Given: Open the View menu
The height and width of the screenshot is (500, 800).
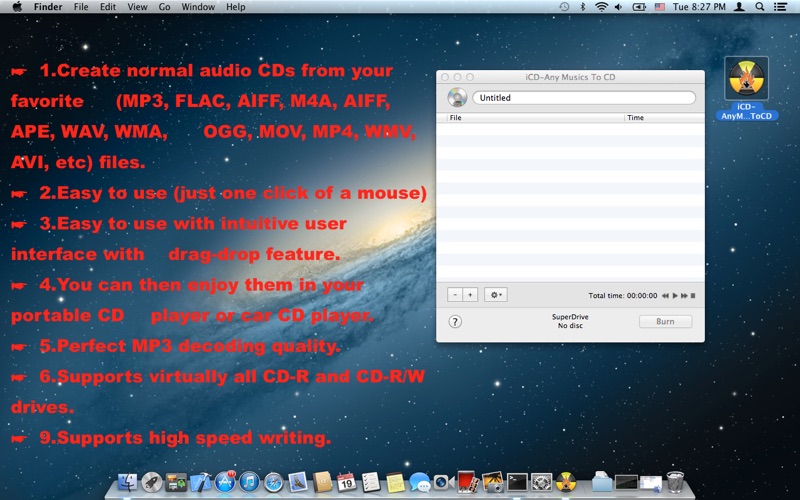Looking at the screenshot, I should pyautogui.click(x=137, y=7).
